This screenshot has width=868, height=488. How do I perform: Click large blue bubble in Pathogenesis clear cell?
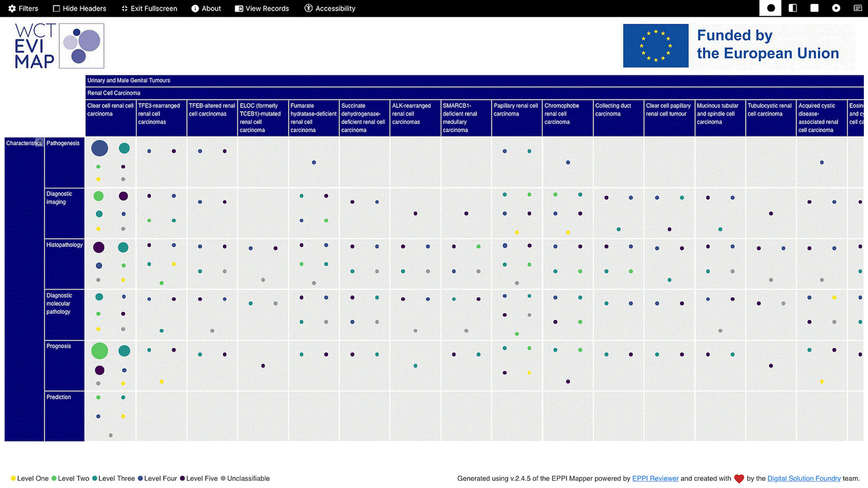click(x=99, y=148)
